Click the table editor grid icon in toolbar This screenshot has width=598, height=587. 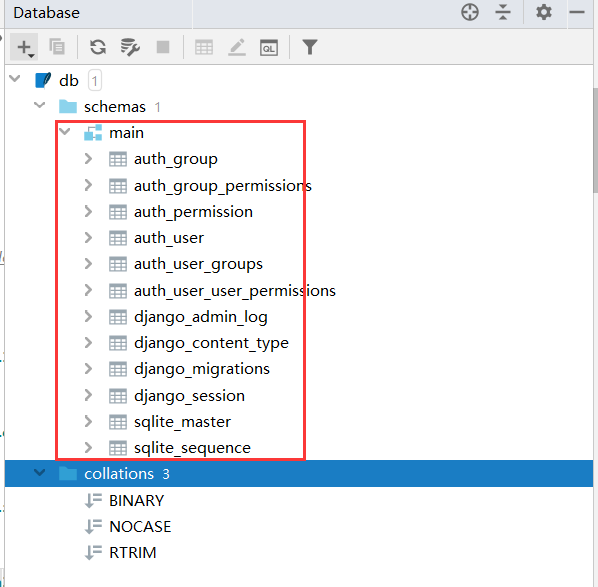click(204, 48)
